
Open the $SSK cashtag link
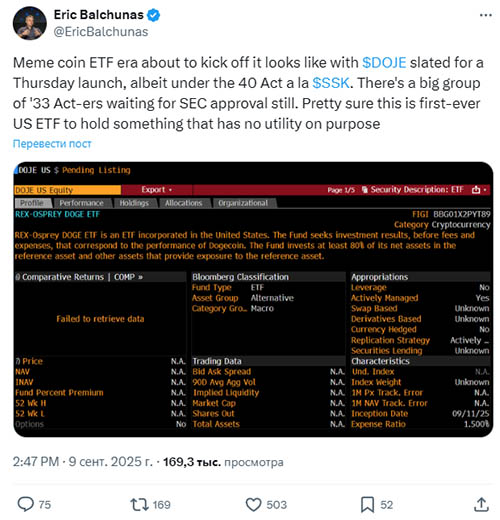tap(331, 83)
